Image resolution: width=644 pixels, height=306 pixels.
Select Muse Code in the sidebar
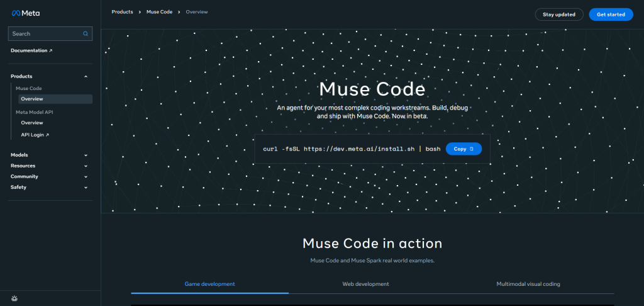(x=29, y=88)
